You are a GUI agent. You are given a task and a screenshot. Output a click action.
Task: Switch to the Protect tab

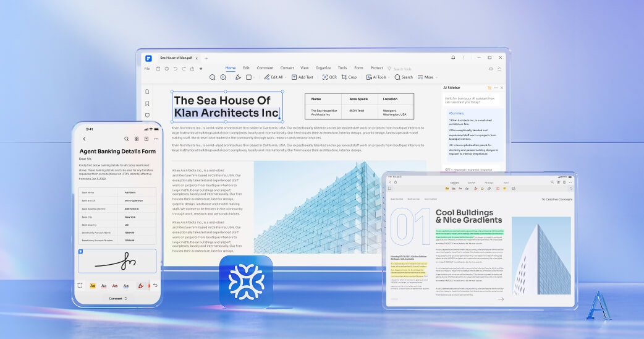click(x=376, y=68)
